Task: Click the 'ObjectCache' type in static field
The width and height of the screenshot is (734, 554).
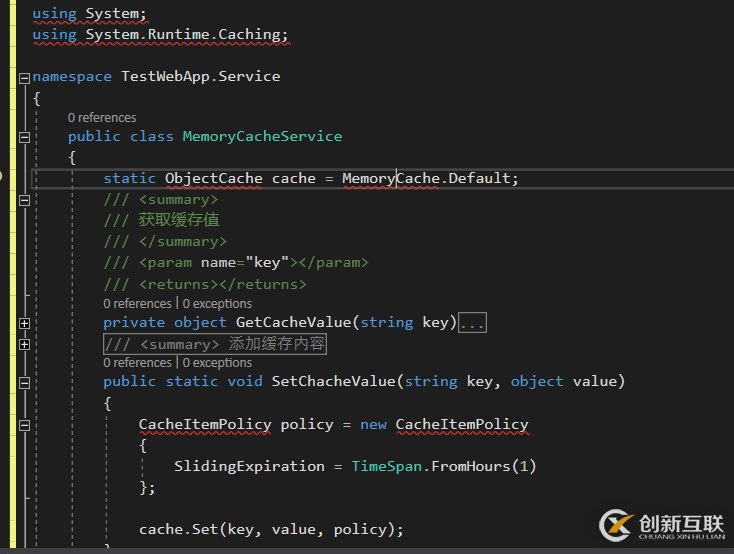Action: (x=213, y=178)
